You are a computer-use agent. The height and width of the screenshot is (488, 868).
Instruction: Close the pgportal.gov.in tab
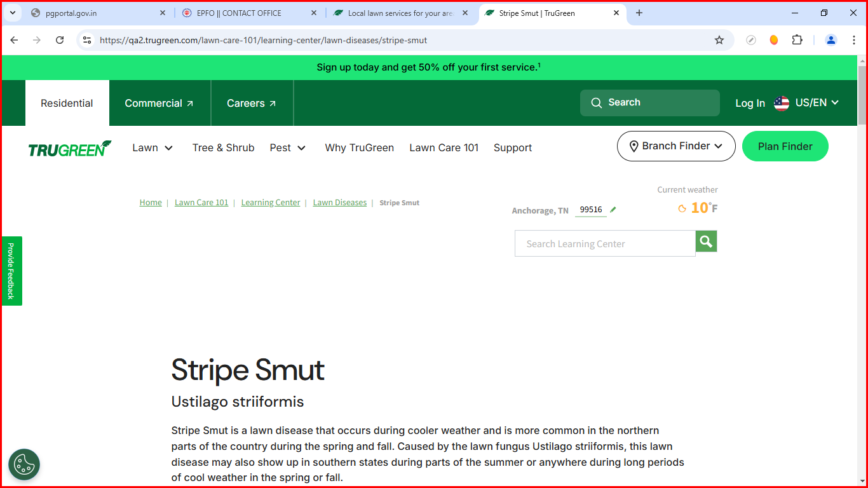(162, 13)
